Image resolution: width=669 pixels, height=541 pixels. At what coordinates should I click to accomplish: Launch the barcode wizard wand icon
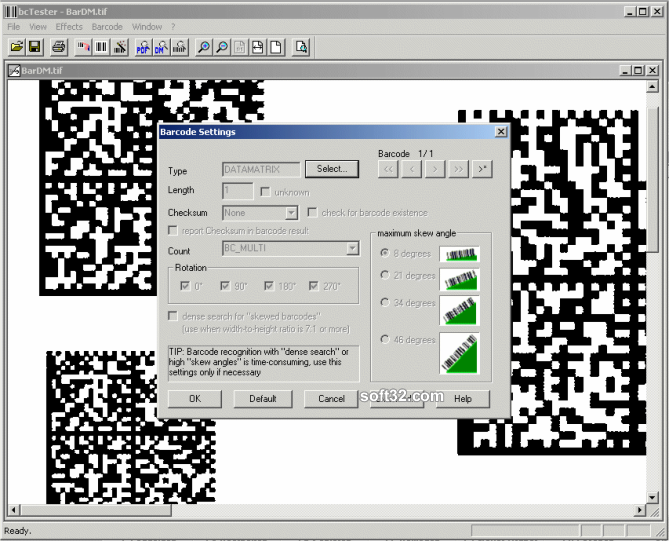(x=119, y=47)
